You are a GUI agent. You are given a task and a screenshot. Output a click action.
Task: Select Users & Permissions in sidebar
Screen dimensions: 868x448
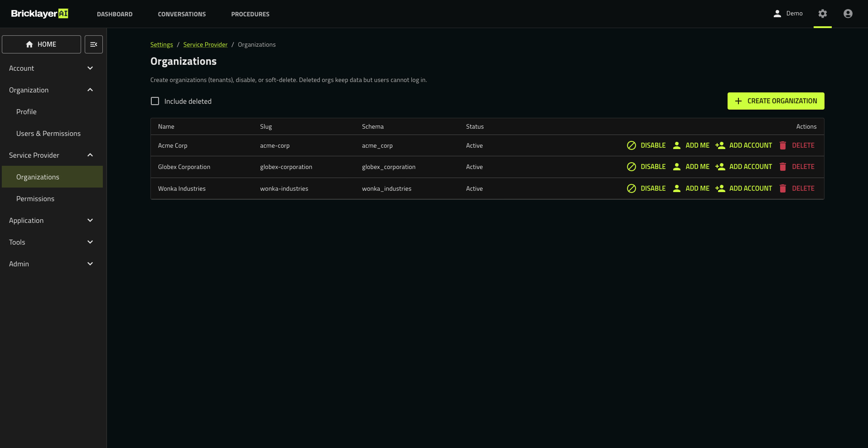tap(48, 134)
